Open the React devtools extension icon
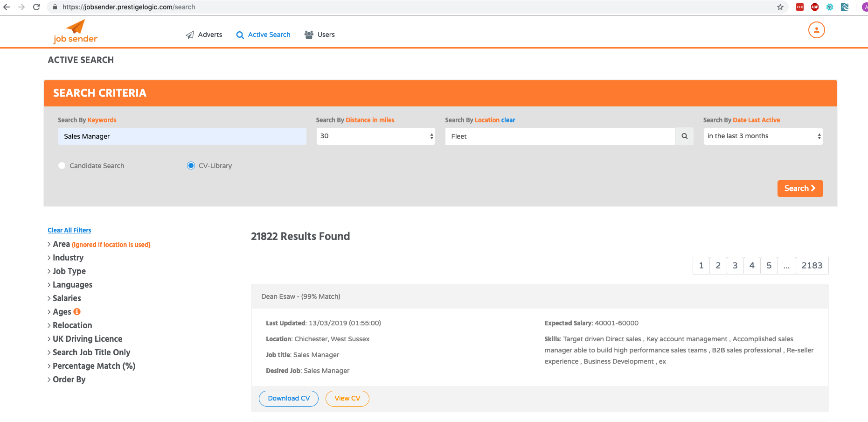868x422 pixels. pyautogui.click(x=830, y=7)
